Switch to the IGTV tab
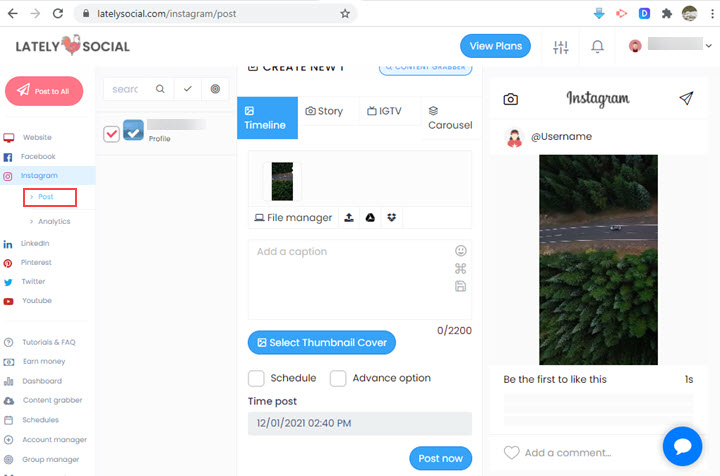Screen dimensions: 720x476 coord(384,111)
